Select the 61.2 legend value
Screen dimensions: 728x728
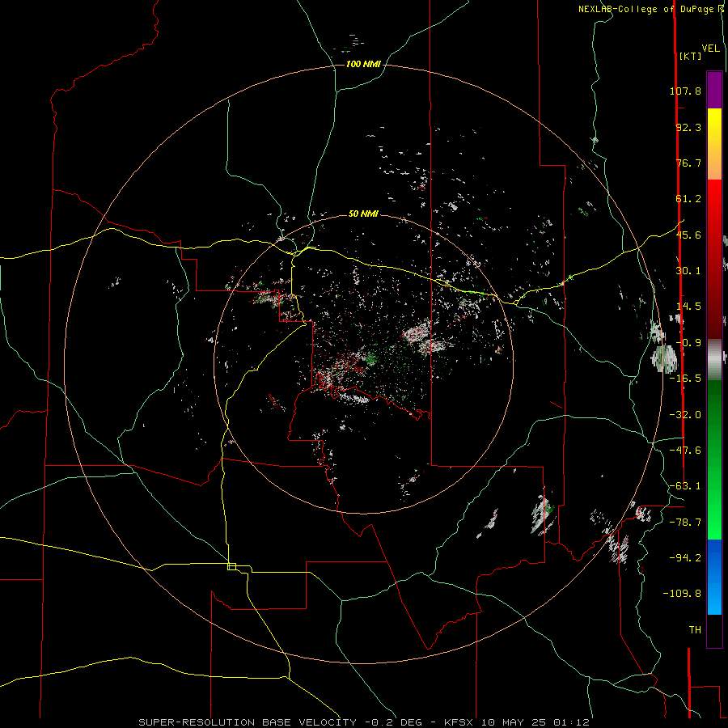(688, 199)
